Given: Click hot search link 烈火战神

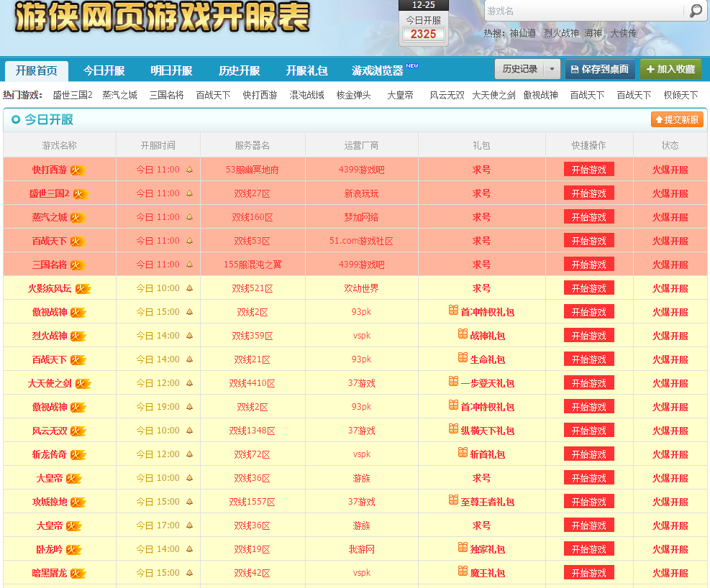Looking at the screenshot, I should (561, 33).
